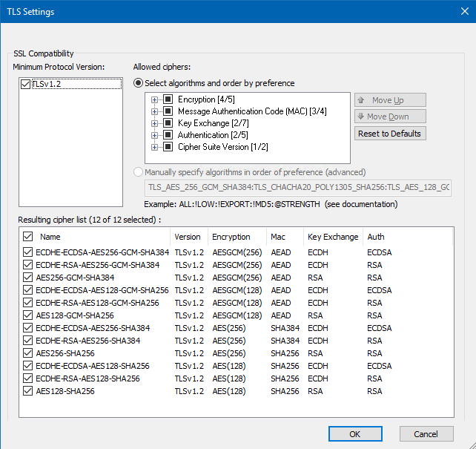The height and width of the screenshot is (449, 476).
Task: Expand Message Authentication Code (MAC) node
Action: click(x=155, y=111)
